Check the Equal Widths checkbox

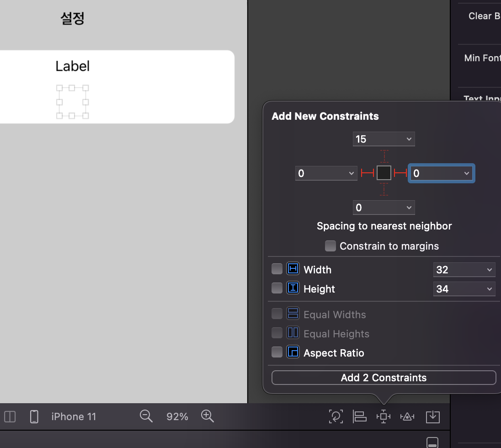277,314
